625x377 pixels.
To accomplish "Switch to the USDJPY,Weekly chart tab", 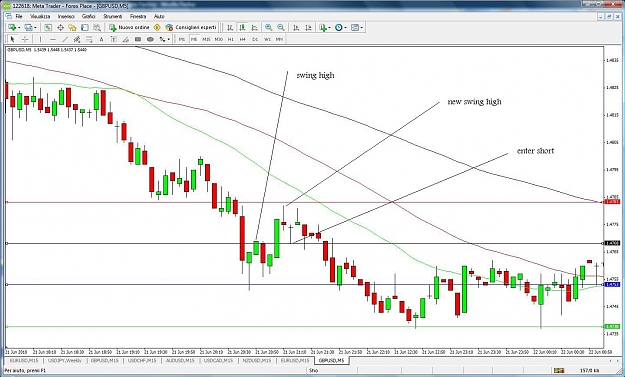I will click(64, 360).
